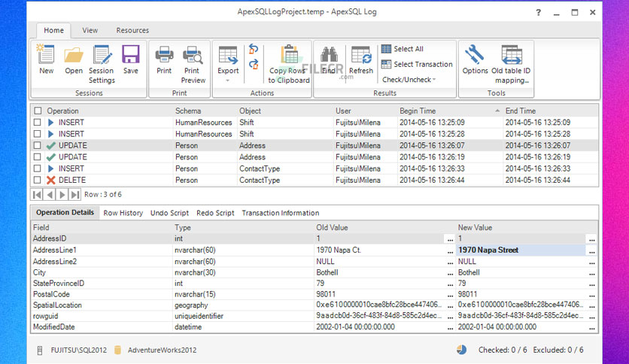Open the Row History tab
Viewport: 629px width, 364px height.
click(123, 214)
